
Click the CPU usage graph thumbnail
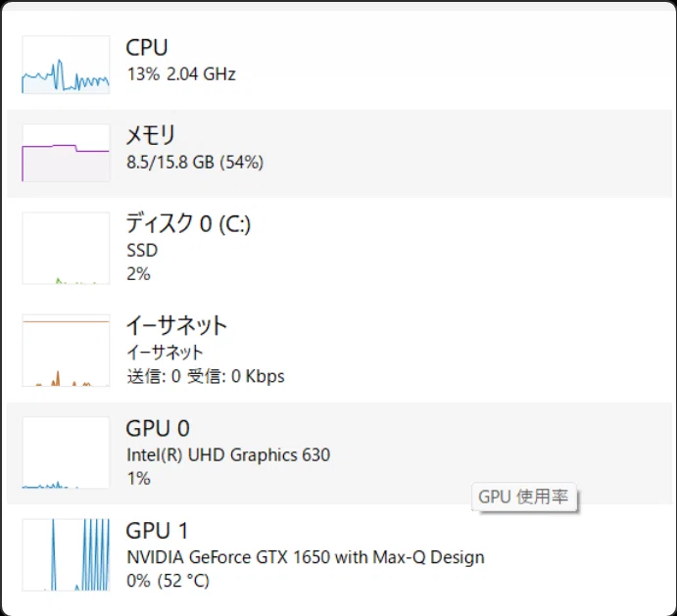[x=66, y=65]
